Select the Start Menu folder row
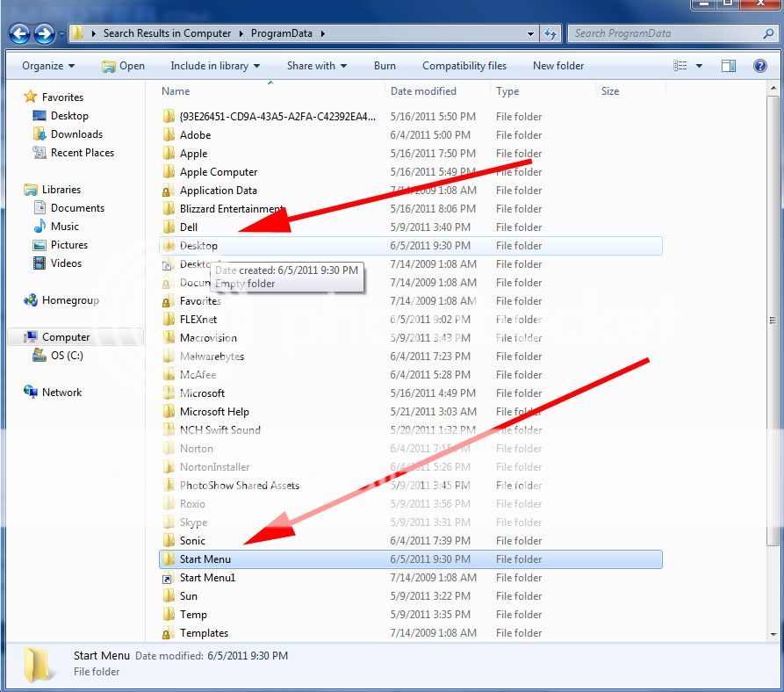784x692 pixels. coord(411,559)
